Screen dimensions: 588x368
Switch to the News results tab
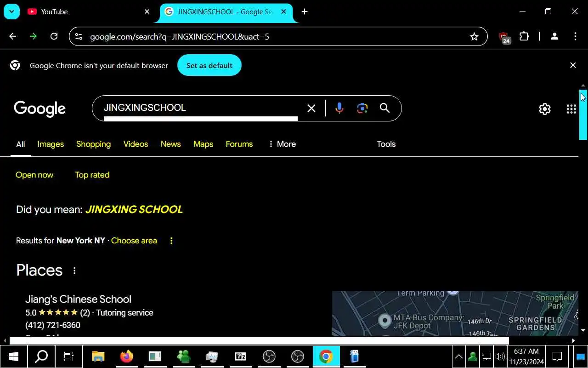[170, 144]
